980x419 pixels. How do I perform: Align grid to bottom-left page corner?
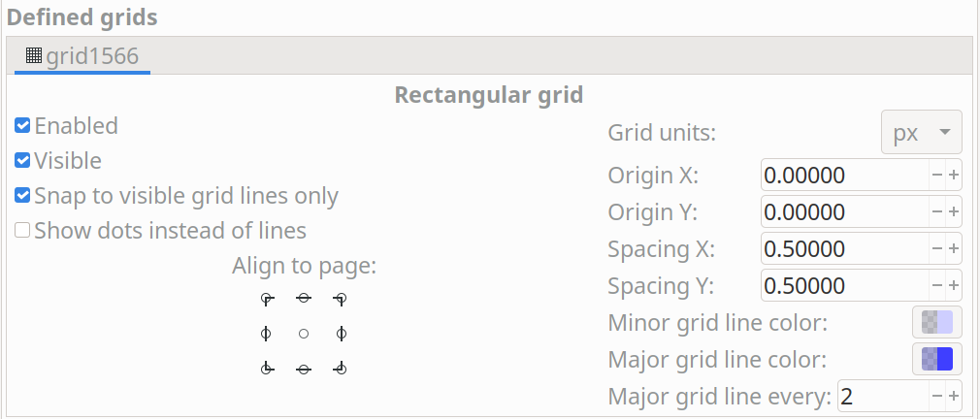tap(266, 369)
